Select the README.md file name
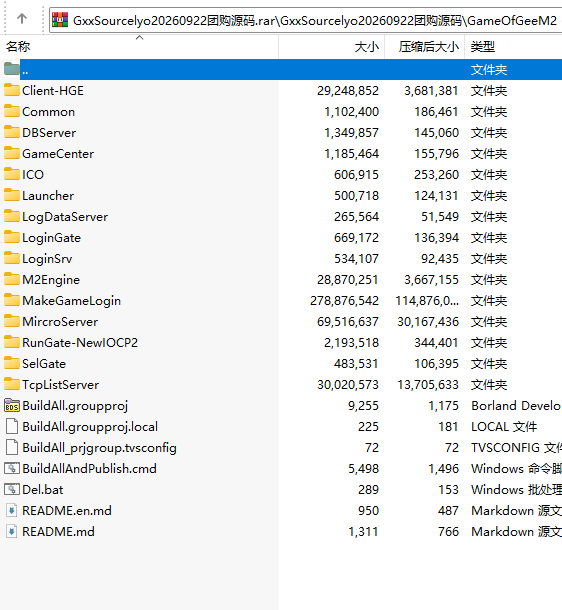The image size is (562, 610). 58,532
